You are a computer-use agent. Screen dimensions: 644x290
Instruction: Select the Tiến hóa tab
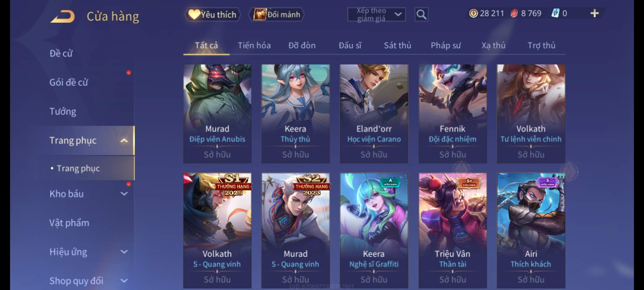[x=254, y=45]
